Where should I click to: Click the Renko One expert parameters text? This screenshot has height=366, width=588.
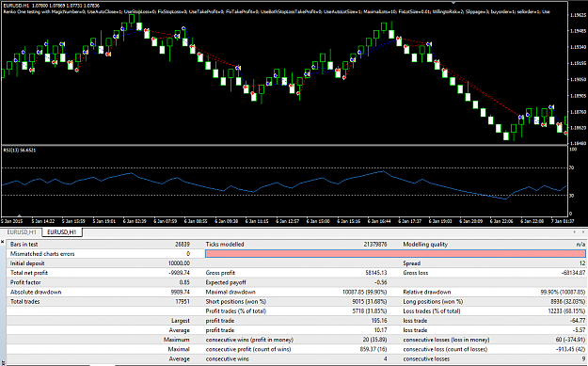coord(277,11)
